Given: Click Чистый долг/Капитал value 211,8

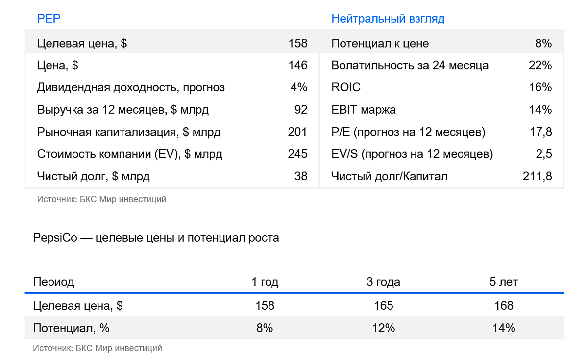Looking at the screenshot, I should pyautogui.click(x=538, y=177).
